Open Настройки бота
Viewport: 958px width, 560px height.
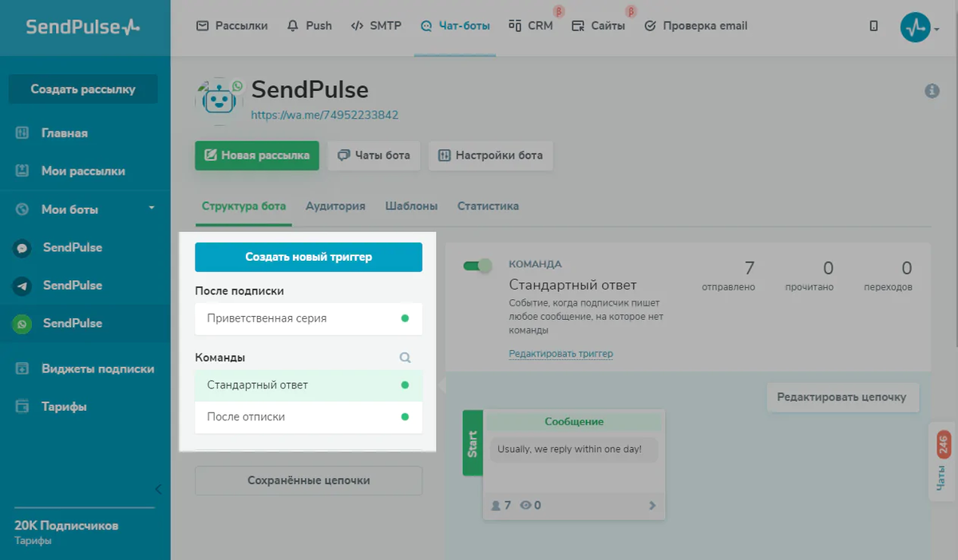(x=490, y=156)
